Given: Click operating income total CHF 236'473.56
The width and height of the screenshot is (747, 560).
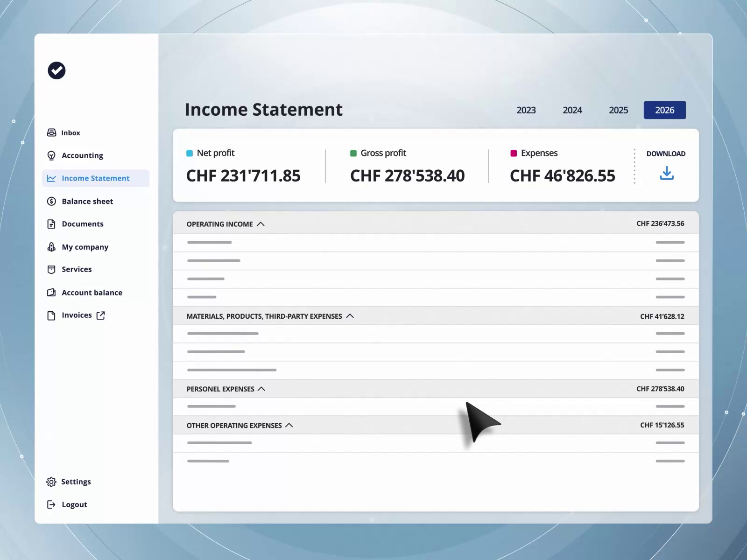Looking at the screenshot, I should click(660, 224).
